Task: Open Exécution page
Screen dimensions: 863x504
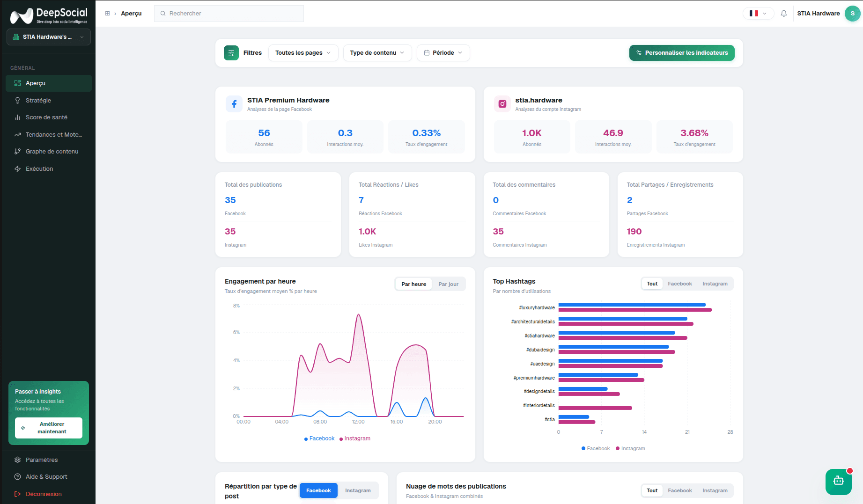Action: [49, 169]
